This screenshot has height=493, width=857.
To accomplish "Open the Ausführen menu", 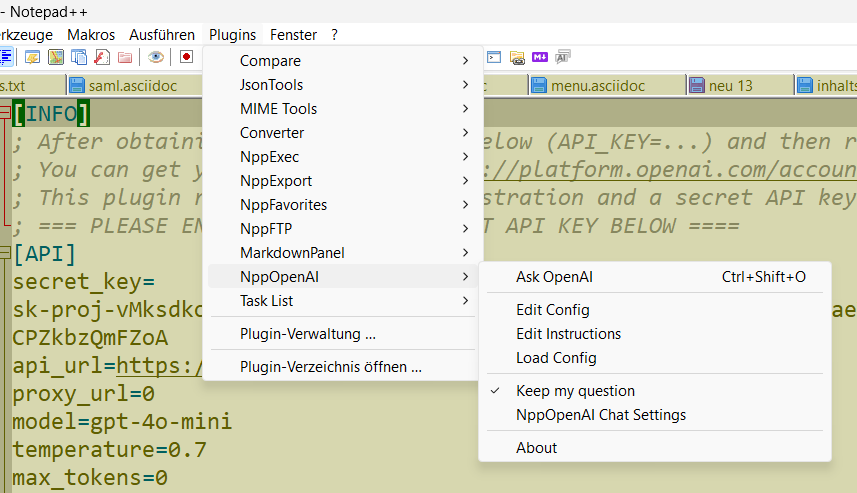I will 162,35.
